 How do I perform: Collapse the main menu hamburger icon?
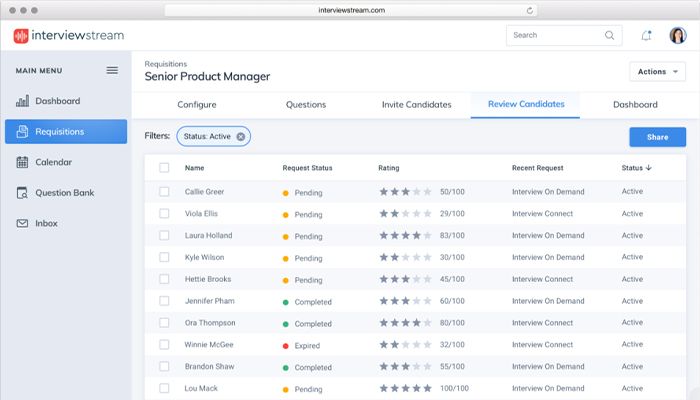point(112,70)
